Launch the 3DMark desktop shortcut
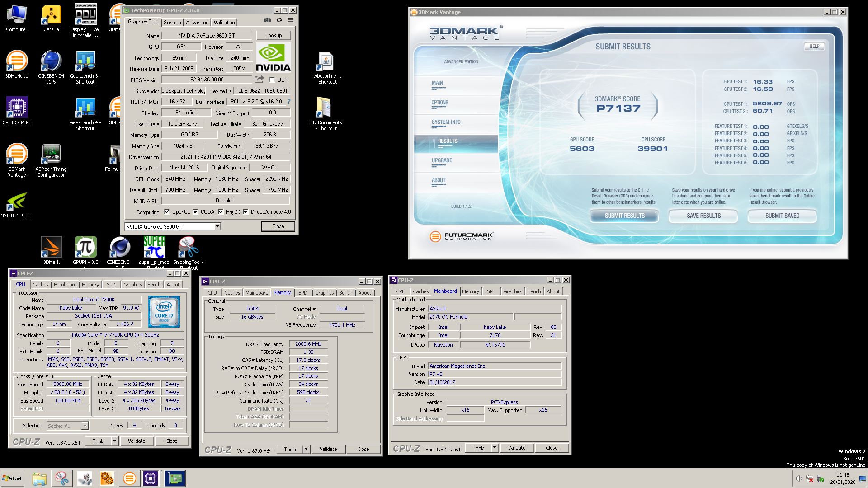Viewport: 868px width, 488px height. click(51, 250)
